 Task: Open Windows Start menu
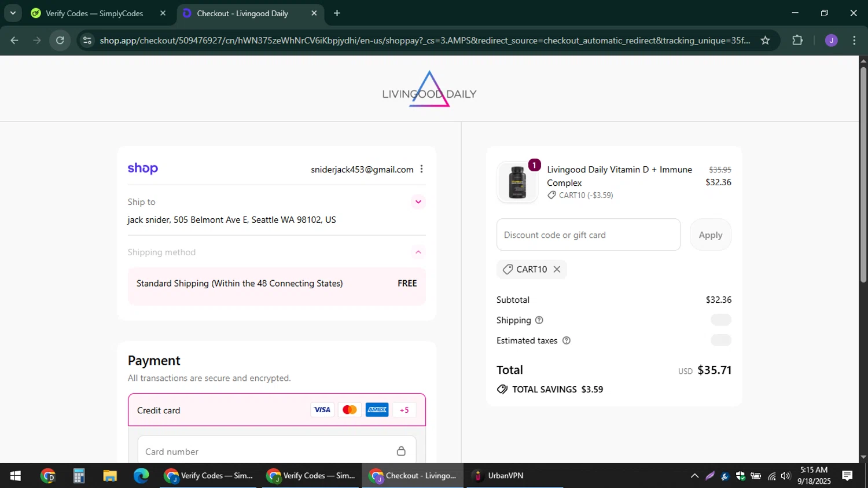pos(15,476)
